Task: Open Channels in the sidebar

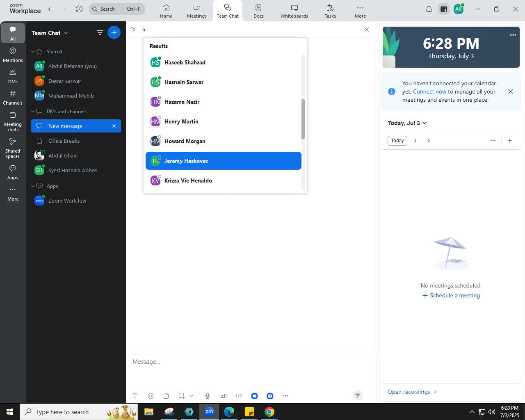Action: click(x=13, y=98)
